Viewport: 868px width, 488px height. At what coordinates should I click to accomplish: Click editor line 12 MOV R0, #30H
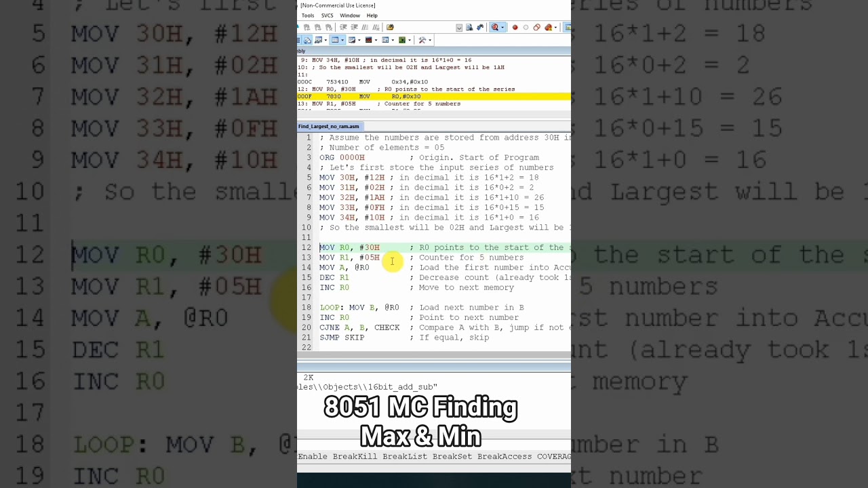[445, 247]
